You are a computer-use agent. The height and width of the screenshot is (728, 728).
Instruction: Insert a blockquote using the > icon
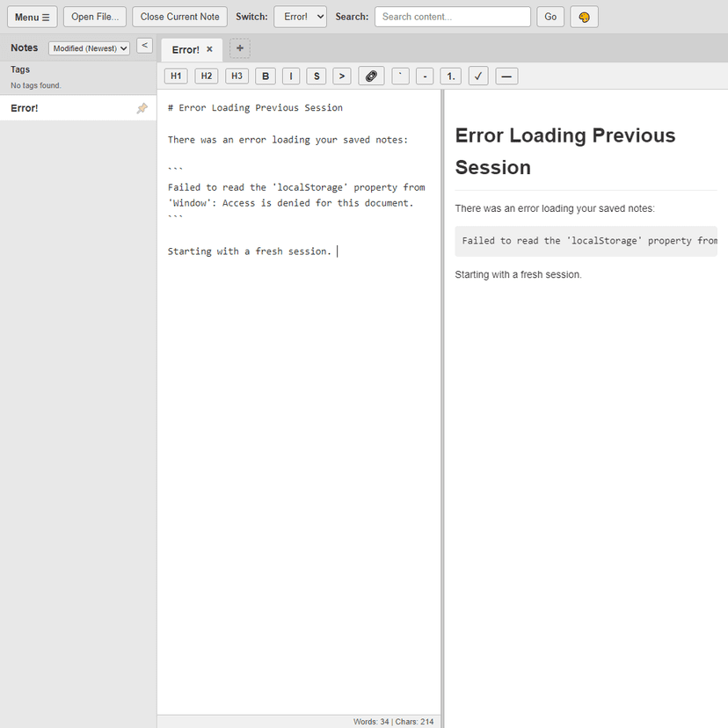pyautogui.click(x=341, y=76)
